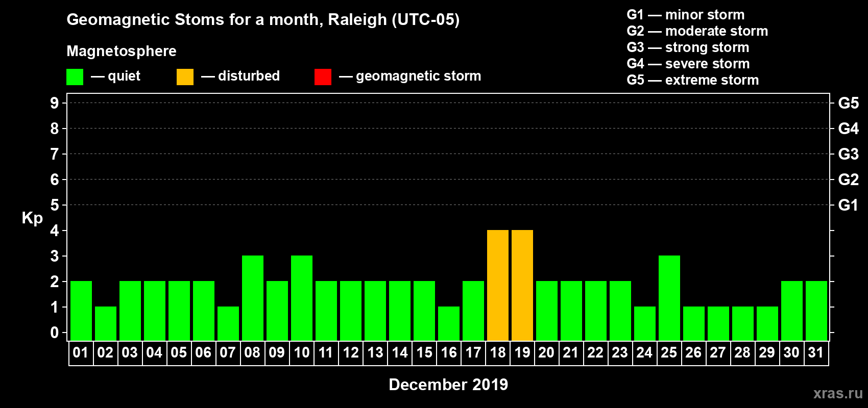The height and width of the screenshot is (408, 868).
Task: Click the '— geomagnetic storm' legend text
Action: pyautogui.click(x=410, y=76)
